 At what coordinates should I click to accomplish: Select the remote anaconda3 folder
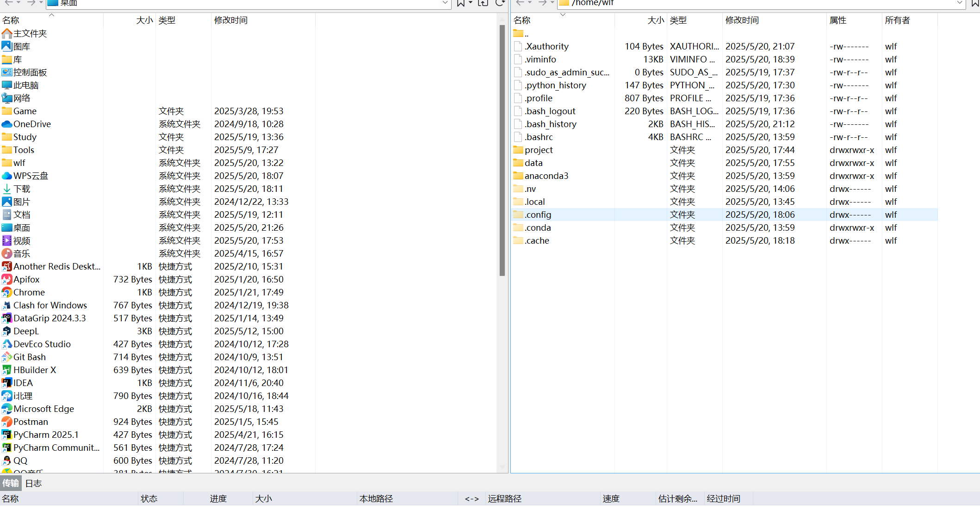(546, 176)
